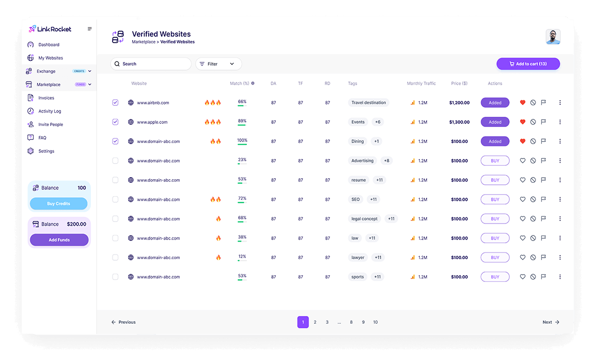The width and height of the screenshot is (596, 364).
Task: Uncheck the www.apple.com row checkbox
Action: [115, 122]
